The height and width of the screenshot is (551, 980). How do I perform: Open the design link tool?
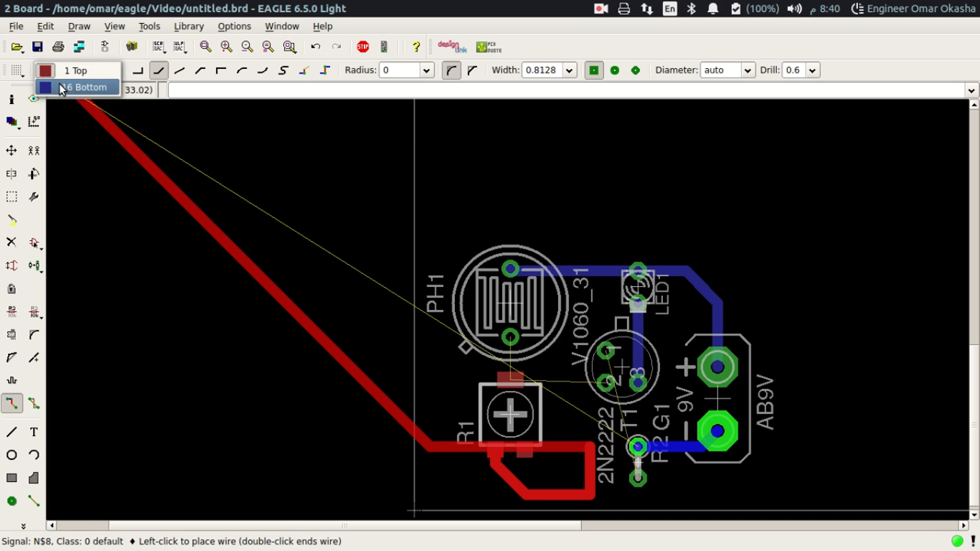tap(452, 47)
